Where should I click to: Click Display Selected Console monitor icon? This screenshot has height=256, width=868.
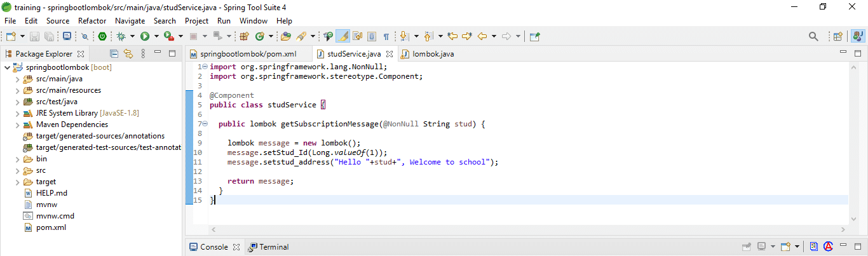click(x=761, y=246)
